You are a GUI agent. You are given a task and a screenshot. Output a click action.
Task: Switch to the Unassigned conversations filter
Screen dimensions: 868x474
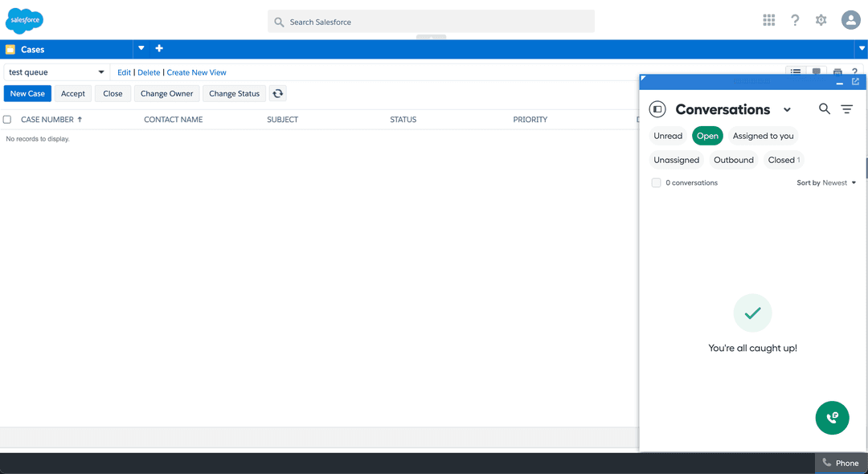(676, 160)
